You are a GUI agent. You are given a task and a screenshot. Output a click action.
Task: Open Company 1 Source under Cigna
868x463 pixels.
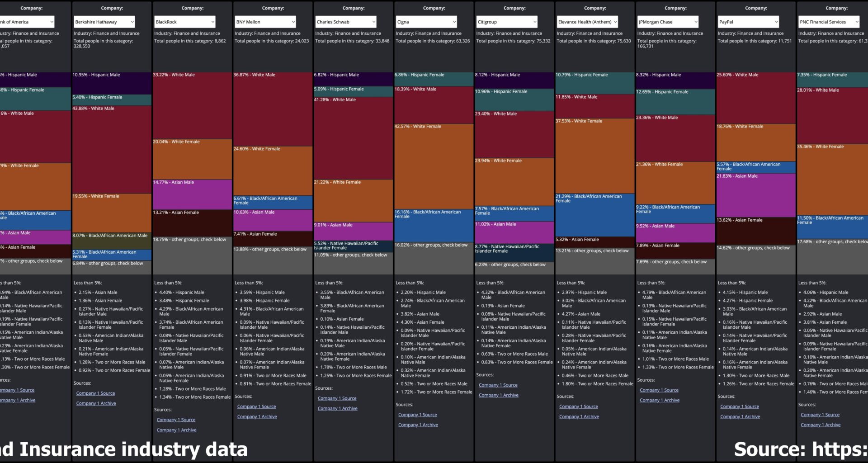[x=418, y=414]
